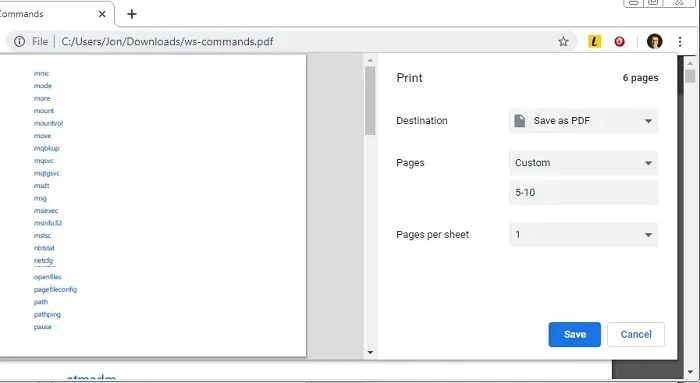Open the yellow extension icon
Image resolution: width=700 pixels, height=383 pixels.
[594, 42]
